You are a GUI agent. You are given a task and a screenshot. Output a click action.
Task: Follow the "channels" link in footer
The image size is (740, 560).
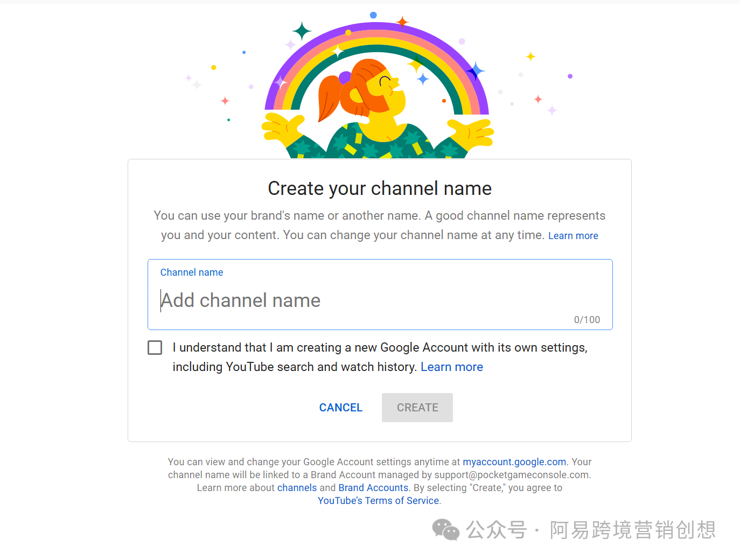click(297, 488)
